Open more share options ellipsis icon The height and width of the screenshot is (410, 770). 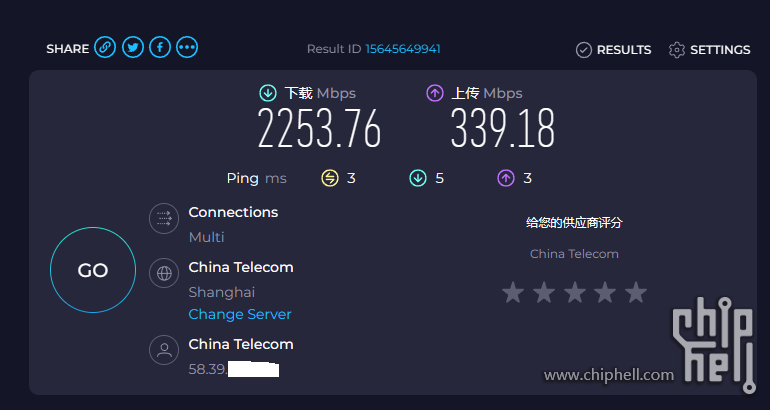(187, 48)
